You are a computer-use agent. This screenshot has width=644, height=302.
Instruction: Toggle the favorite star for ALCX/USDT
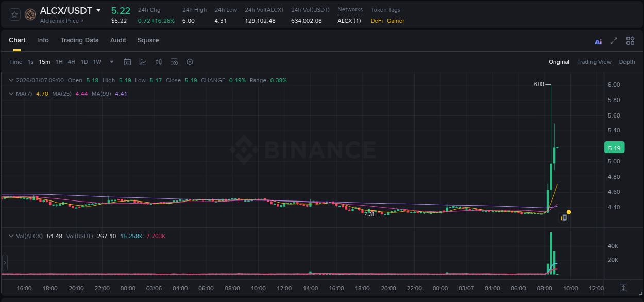pos(14,14)
